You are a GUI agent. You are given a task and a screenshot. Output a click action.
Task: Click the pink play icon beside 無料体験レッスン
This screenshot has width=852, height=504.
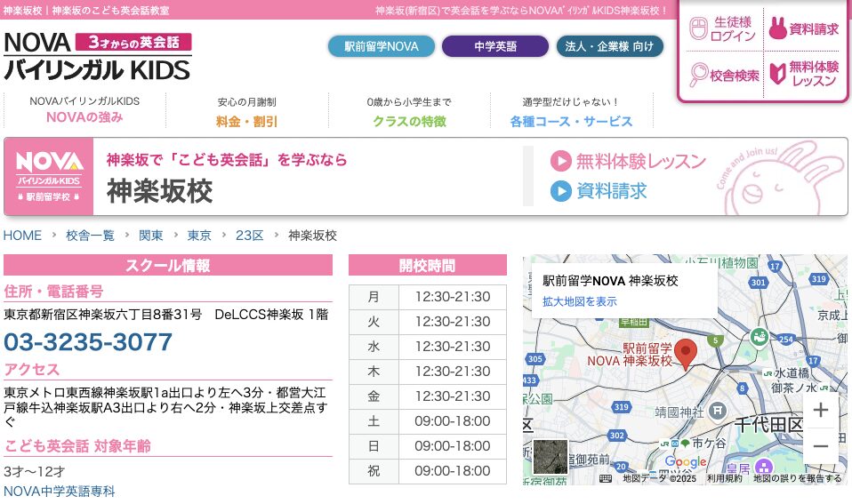click(x=561, y=161)
